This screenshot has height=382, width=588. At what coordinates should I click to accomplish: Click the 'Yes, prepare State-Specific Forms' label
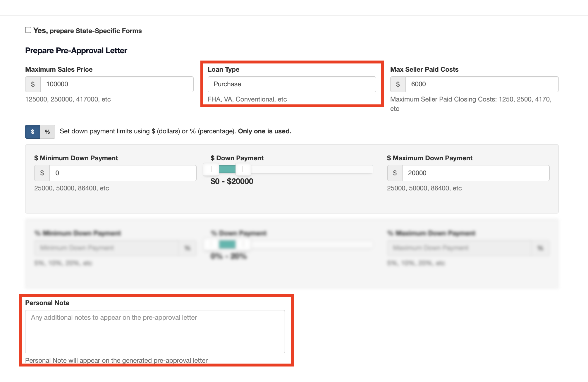pyautogui.click(x=87, y=31)
